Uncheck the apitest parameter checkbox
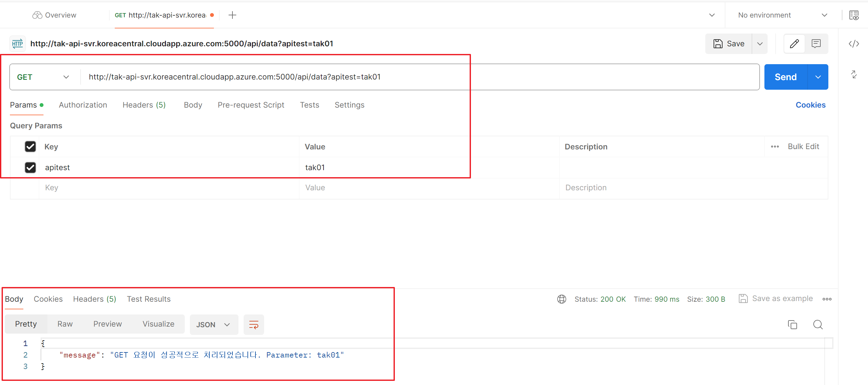Screen dimensions: 868x385 (x=30, y=167)
